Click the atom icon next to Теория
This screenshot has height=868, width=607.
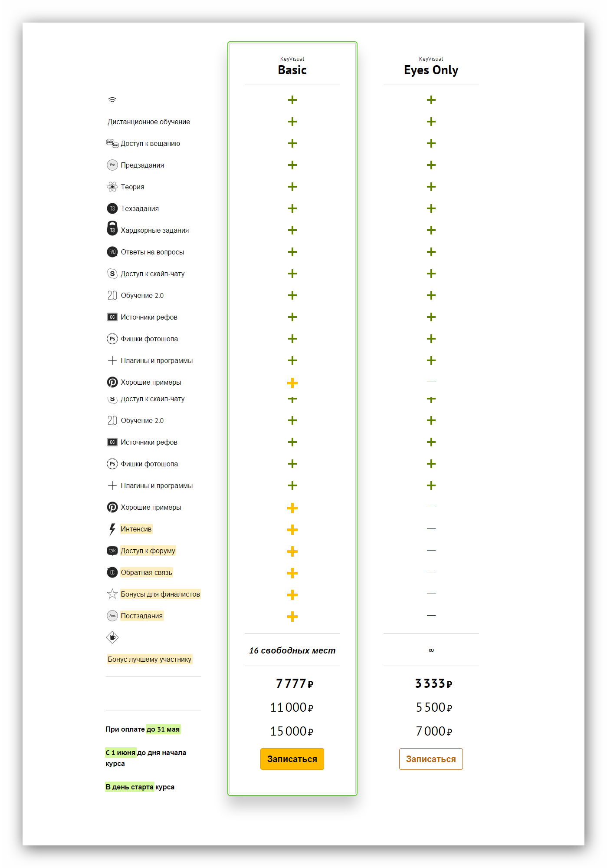coord(112,187)
